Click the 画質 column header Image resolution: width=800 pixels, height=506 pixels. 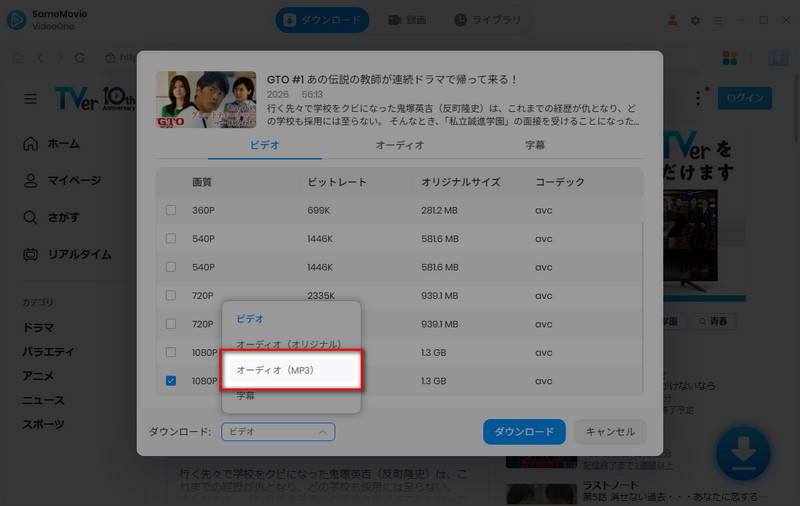(x=202, y=182)
